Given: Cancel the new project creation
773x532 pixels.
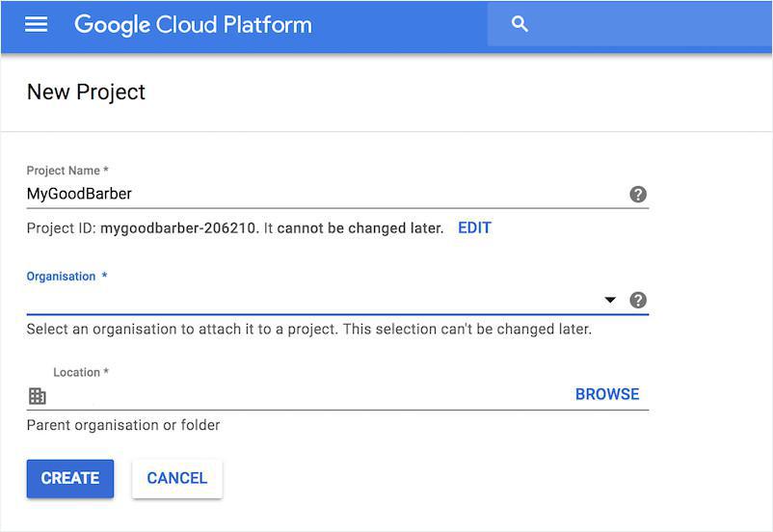Looking at the screenshot, I should point(176,478).
